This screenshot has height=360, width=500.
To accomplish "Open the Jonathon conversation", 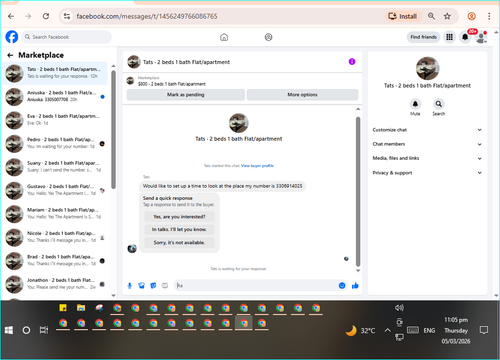I will pos(55,284).
